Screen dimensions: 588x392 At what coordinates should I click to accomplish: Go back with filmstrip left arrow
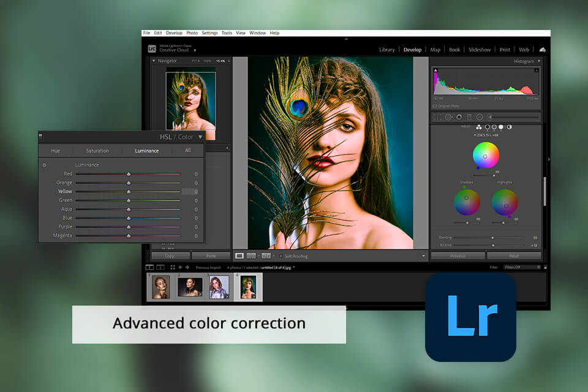tap(180, 268)
